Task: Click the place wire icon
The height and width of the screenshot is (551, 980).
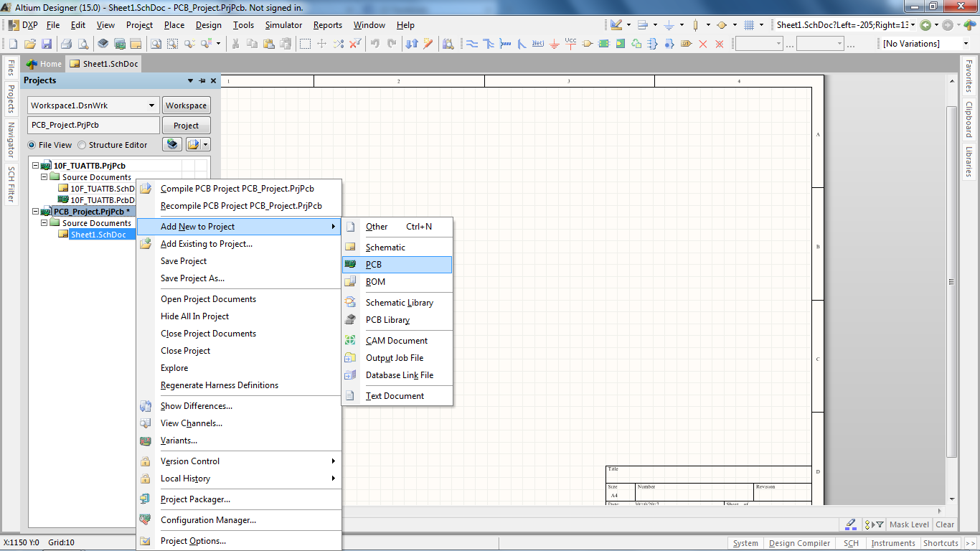Action: tap(472, 44)
